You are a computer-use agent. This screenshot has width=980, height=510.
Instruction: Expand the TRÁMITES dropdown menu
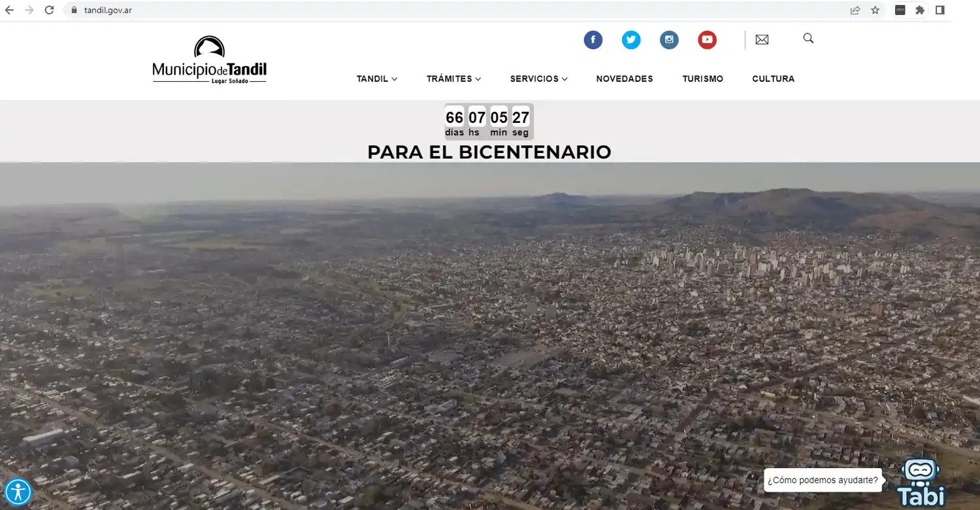tap(453, 78)
